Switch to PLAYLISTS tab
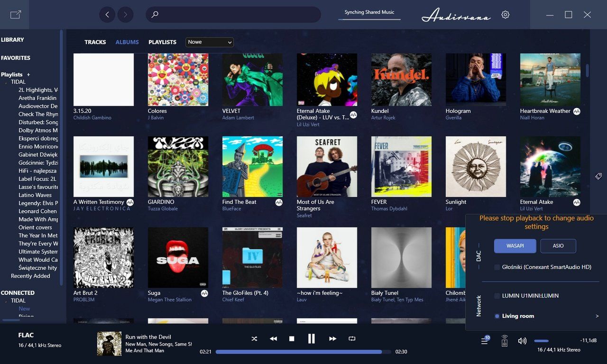The height and width of the screenshot is (364, 607). pos(162,42)
